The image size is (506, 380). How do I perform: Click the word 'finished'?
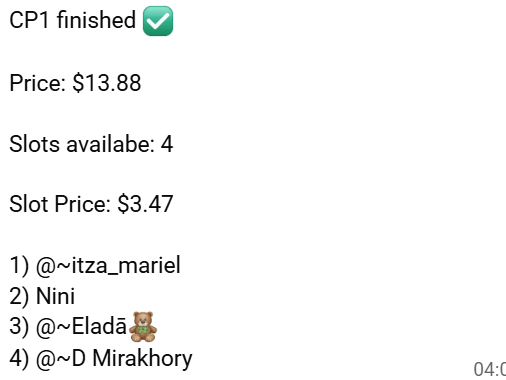click(x=96, y=20)
